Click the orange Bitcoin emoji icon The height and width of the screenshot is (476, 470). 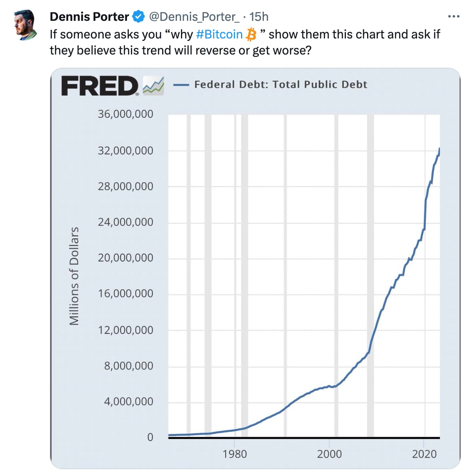pos(251,34)
